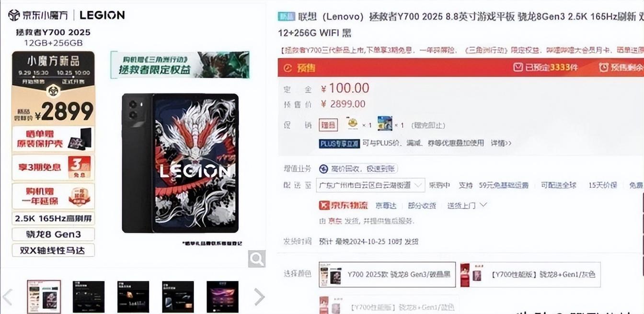Select the faded Y700性能版 钛色 option
This screenshot has width=644, height=314.
(387, 304)
